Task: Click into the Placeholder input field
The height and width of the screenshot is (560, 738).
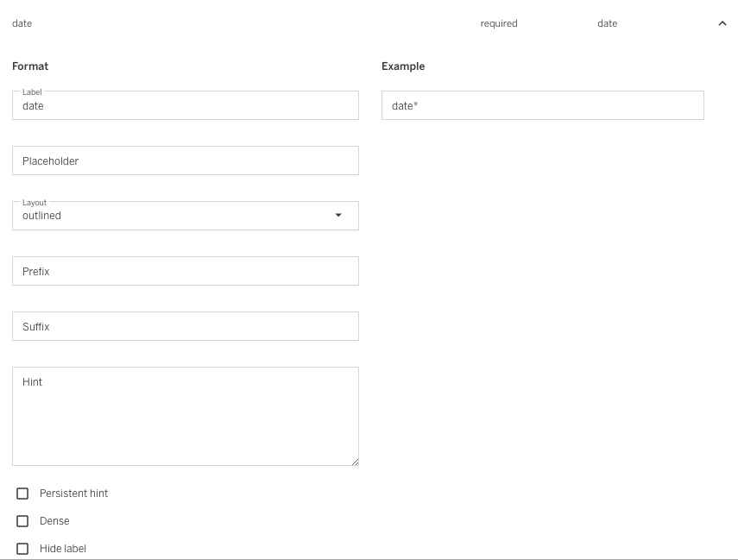Action: click(x=185, y=160)
